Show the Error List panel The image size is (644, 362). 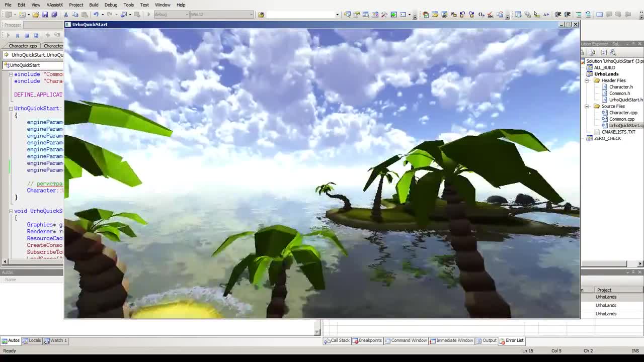coord(514,340)
